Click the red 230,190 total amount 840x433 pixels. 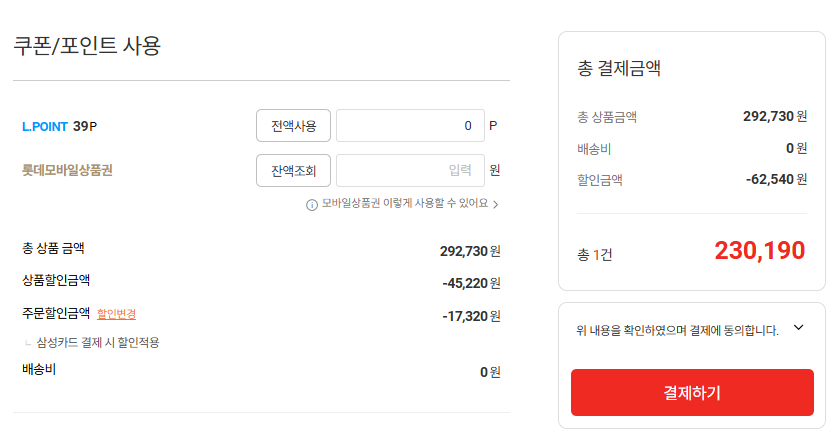click(x=759, y=251)
